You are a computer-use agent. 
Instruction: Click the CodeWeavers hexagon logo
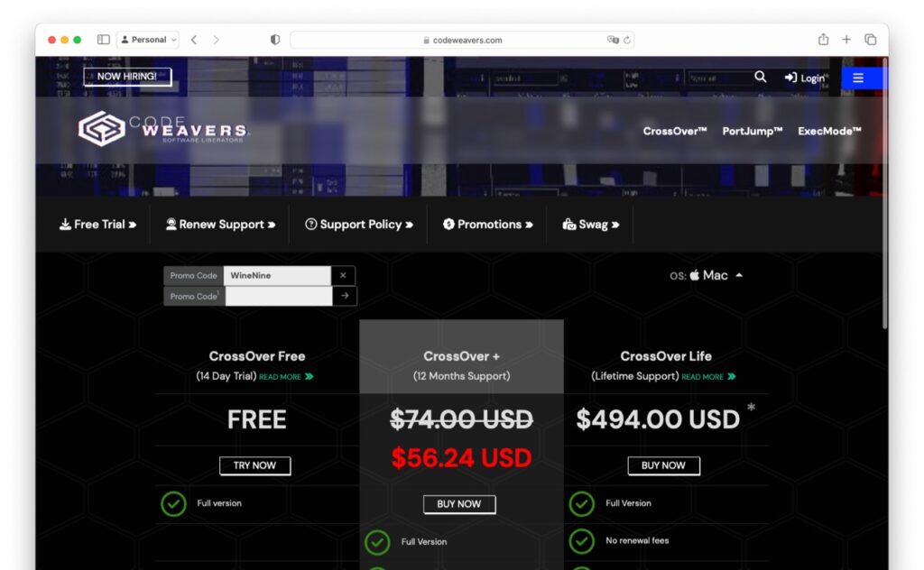[x=99, y=128]
